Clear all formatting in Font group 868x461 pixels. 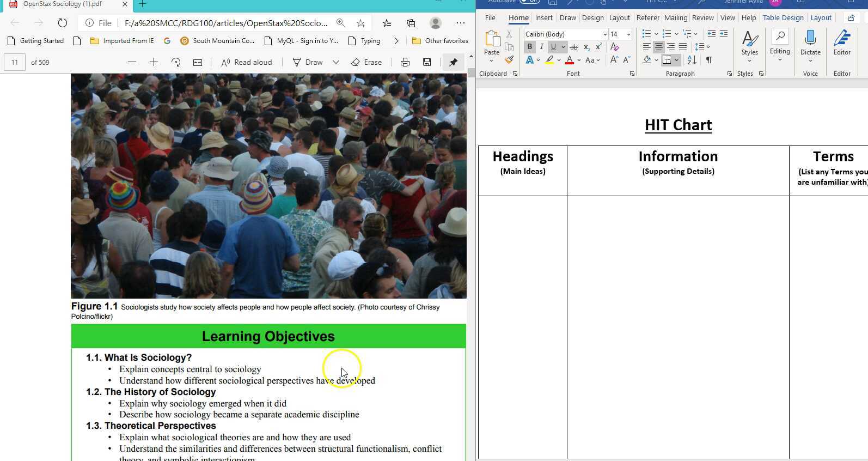pyautogui.click(x=614, y=47)
